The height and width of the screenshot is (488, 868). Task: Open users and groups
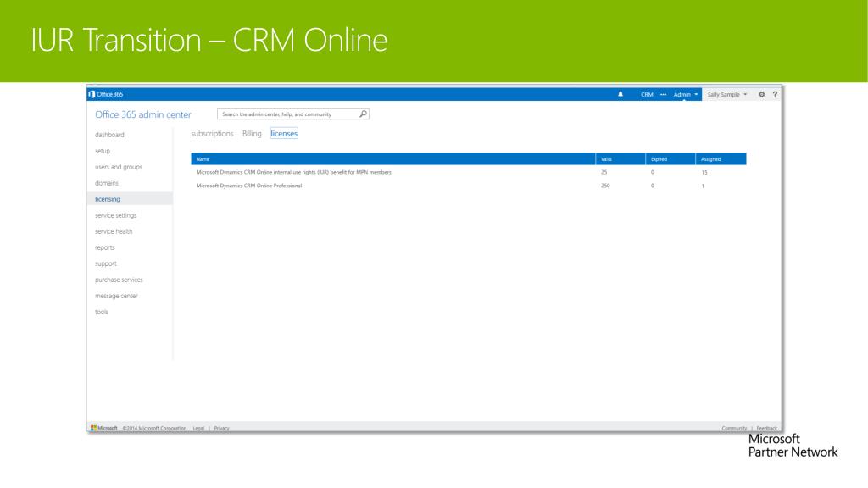(x=119, y=167)
